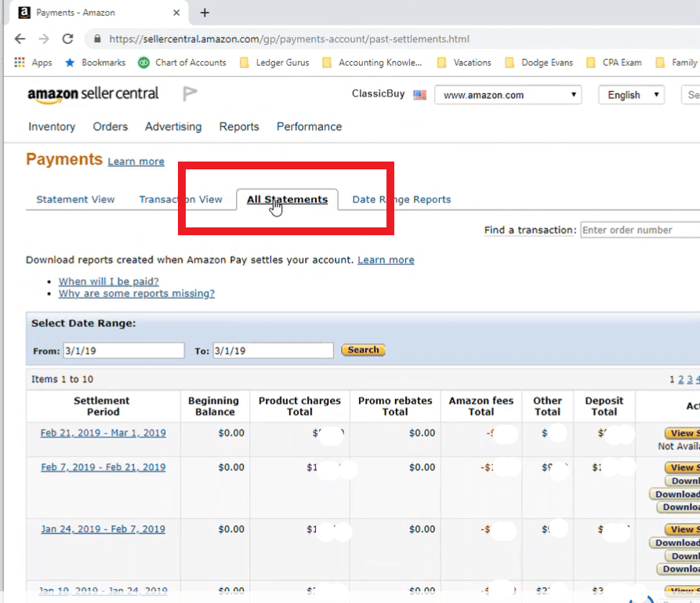Open the Dodge Evans bookmark folder
Screen dimensions: 700x603
pos(539,63)
